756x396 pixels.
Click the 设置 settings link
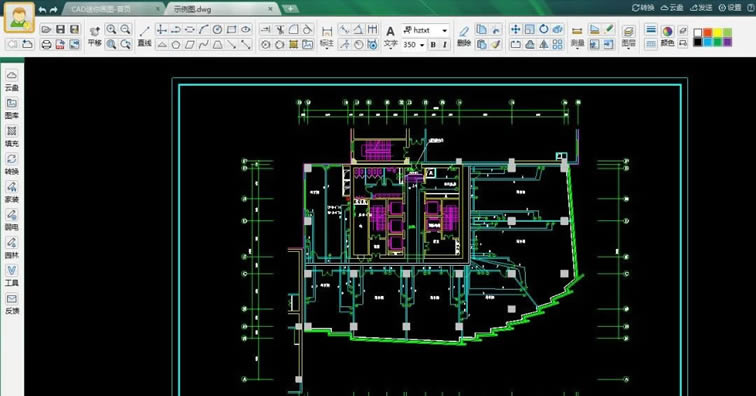[x=730, y=7]
